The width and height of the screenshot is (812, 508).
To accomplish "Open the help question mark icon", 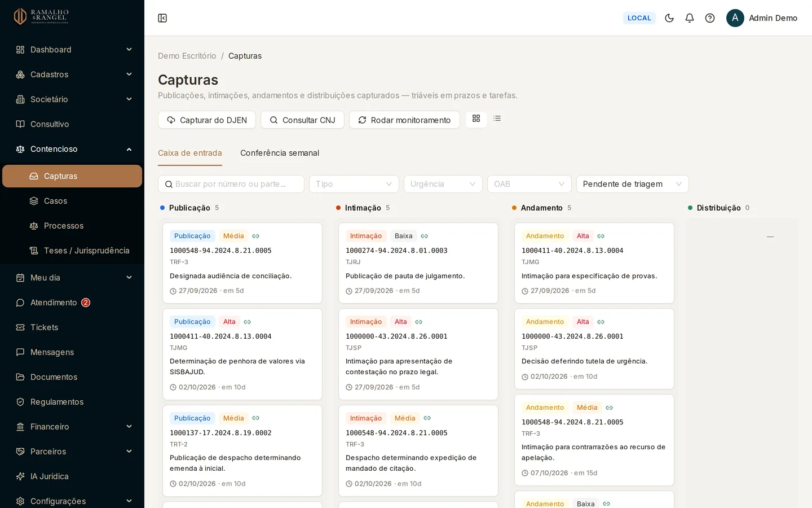I will pyautogui.click(x=710, y=18).
